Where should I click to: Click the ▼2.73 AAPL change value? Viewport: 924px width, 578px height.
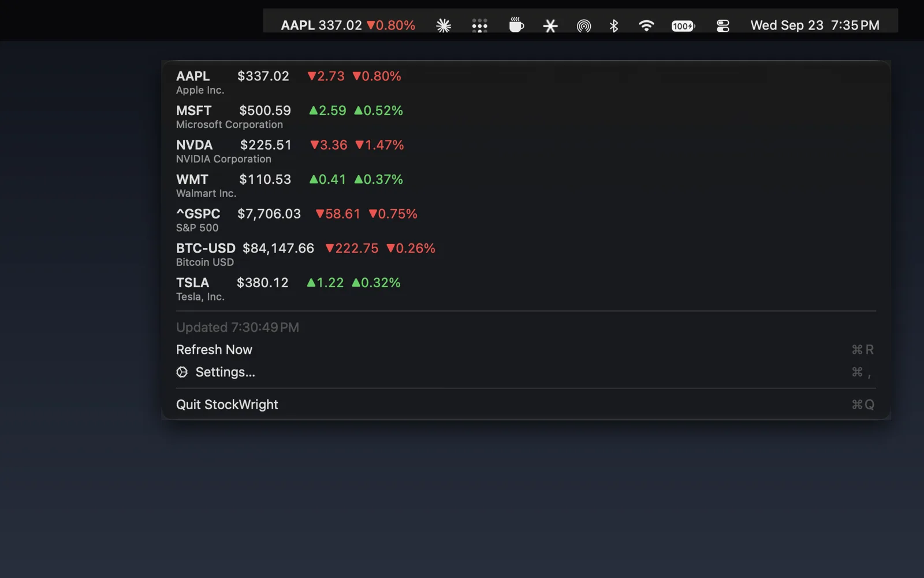pos(326,76)
